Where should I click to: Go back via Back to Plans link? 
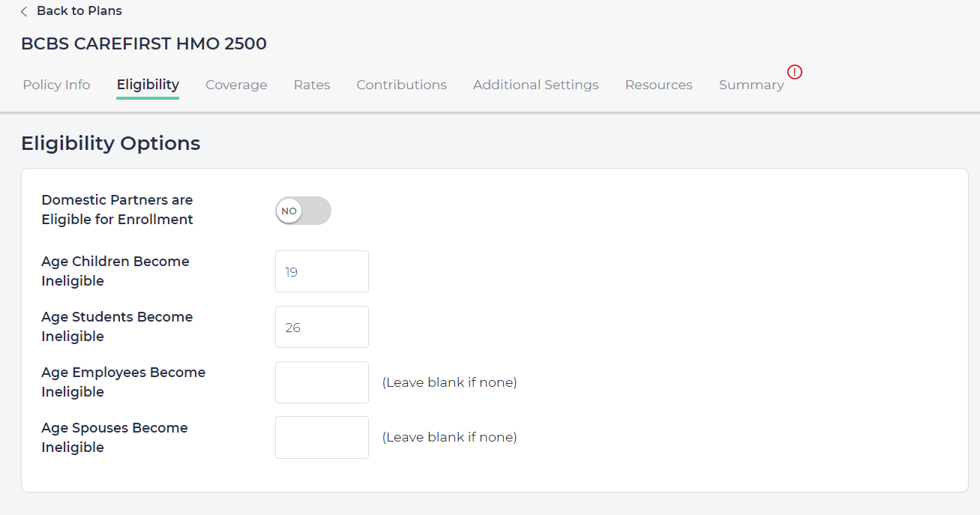(x=79, y=11)
